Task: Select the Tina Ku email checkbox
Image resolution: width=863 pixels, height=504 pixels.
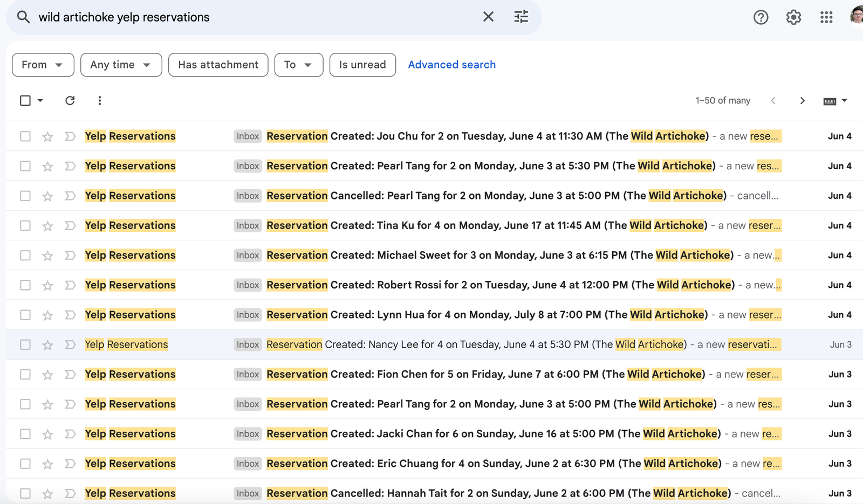Action: pos(25,225)
